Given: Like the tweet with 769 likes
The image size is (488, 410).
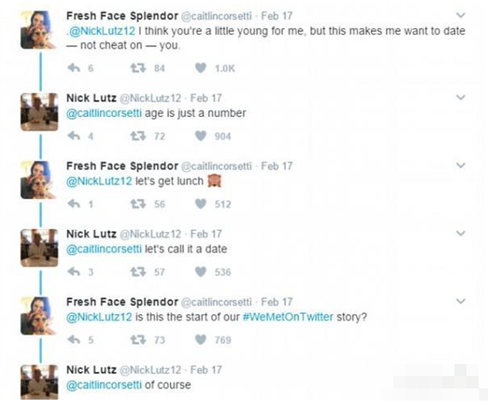Looking at the screenshot, I should click(201, 340).
